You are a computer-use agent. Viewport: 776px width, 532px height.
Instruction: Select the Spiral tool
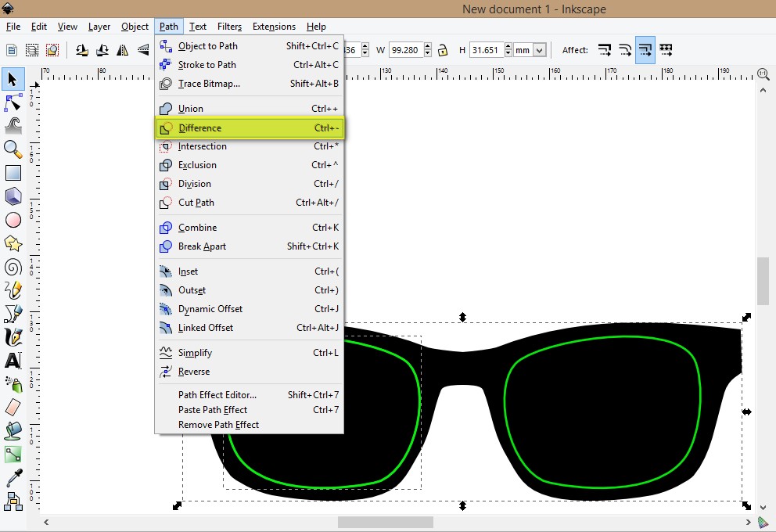(13, 267)
